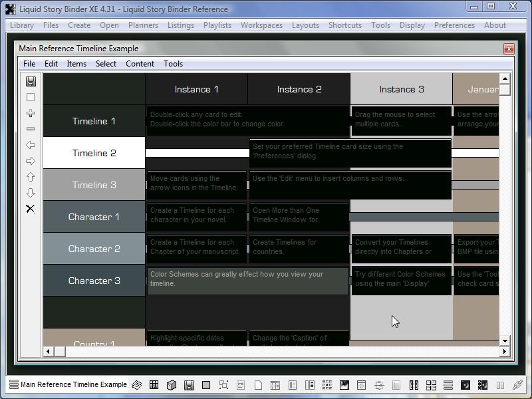Click the minus icon in the left toolbar
This screenshot has width=532, height=399.
click(31, 129)
